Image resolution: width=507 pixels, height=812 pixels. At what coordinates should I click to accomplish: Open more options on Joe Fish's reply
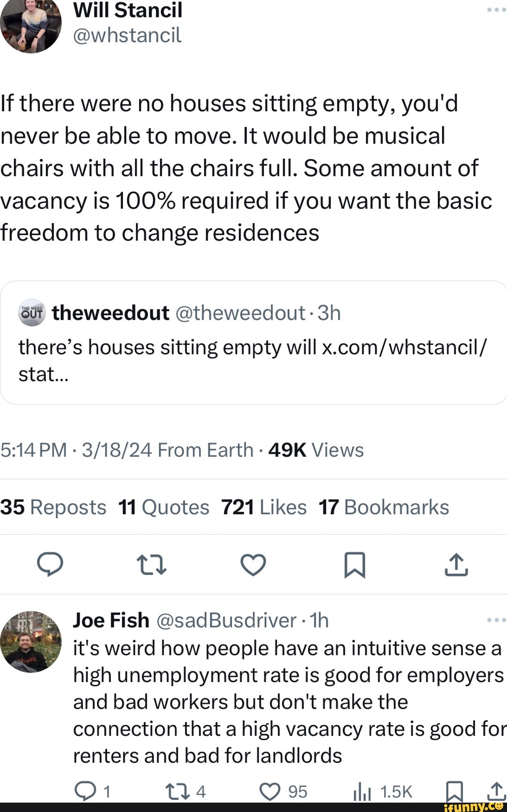pos(496,620)
